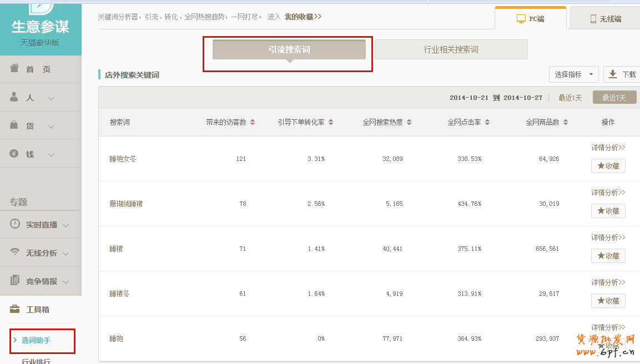
Task: Sort by 带来的访客数 column arrows
Action: tap(253, 123)
